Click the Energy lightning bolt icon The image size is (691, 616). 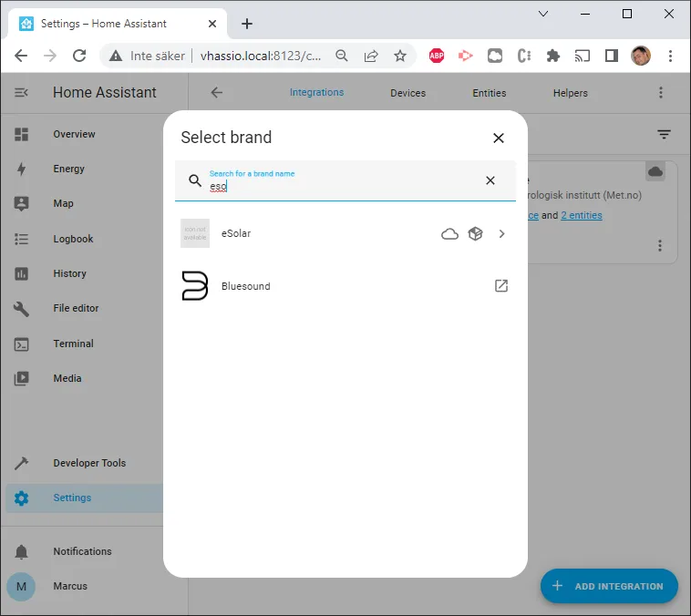(x=21, y=169)
